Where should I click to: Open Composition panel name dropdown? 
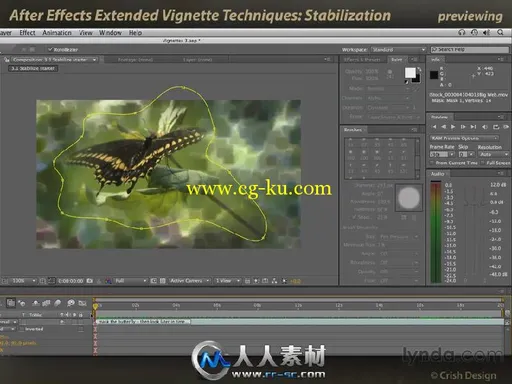point(54,60)
